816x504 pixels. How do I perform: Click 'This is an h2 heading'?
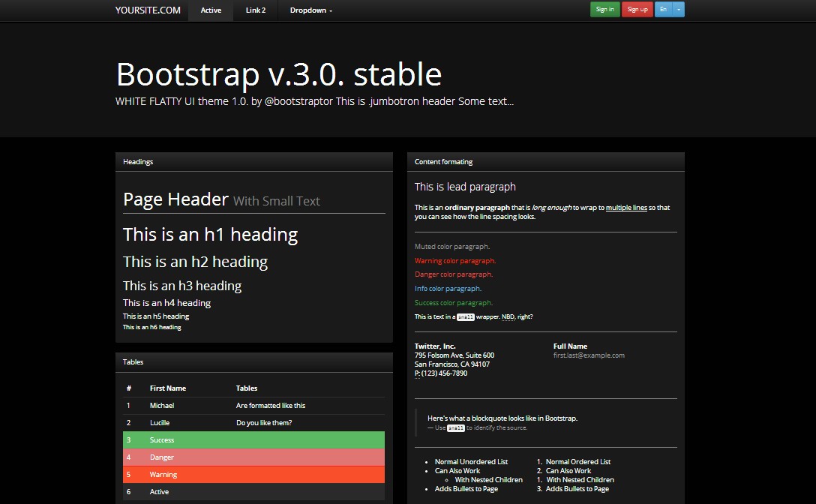(x=195, y=261)
